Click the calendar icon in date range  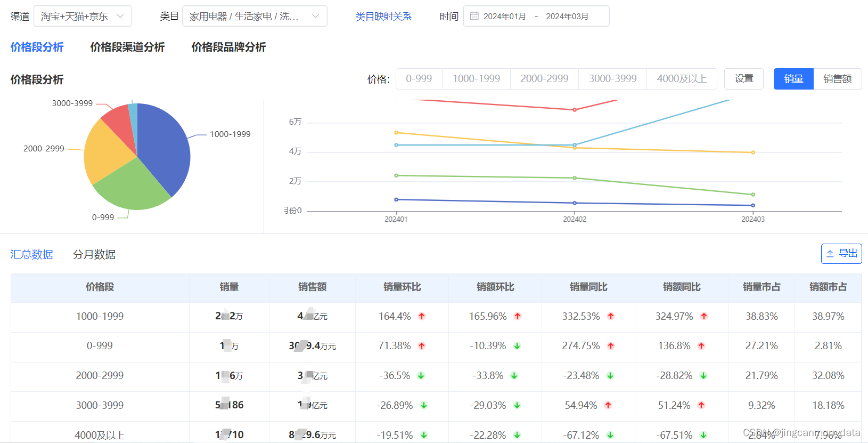474,16
